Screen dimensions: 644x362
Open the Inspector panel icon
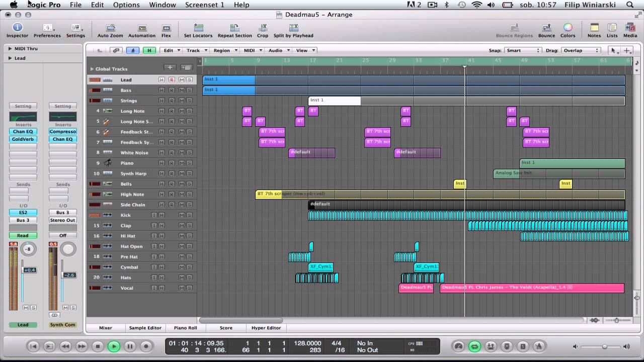tap(17, 28)
